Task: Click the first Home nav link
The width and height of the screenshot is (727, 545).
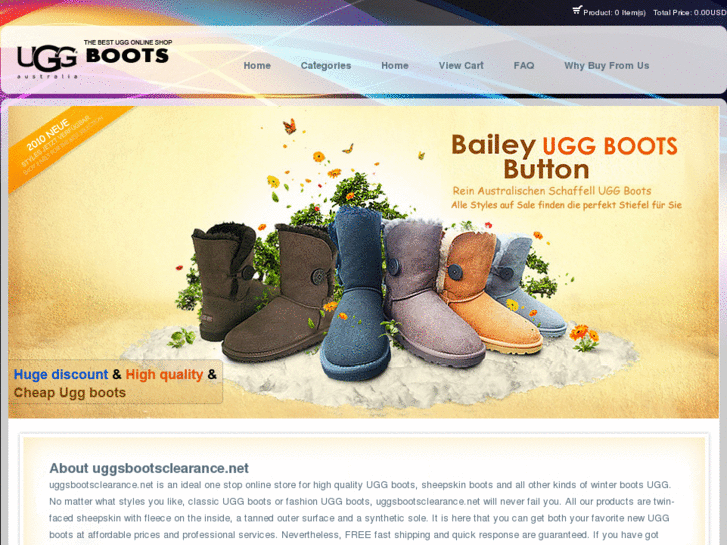Action: 257,65
